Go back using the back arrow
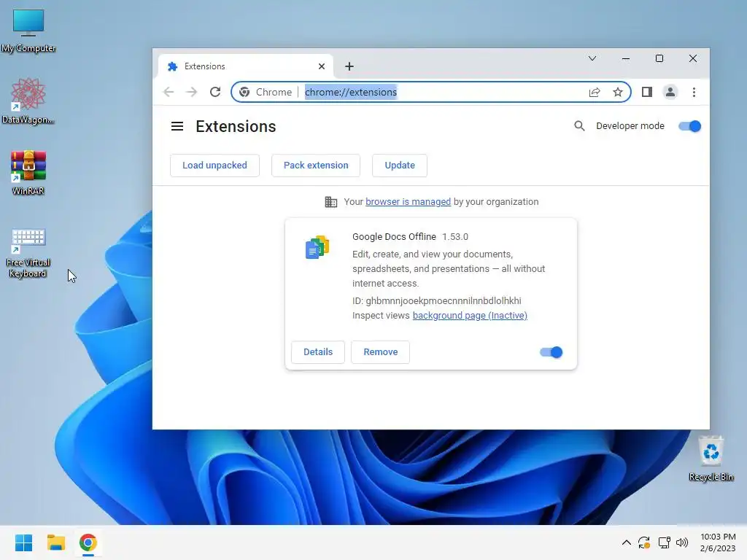Screen dimensions: 747x560 point(169,92)
